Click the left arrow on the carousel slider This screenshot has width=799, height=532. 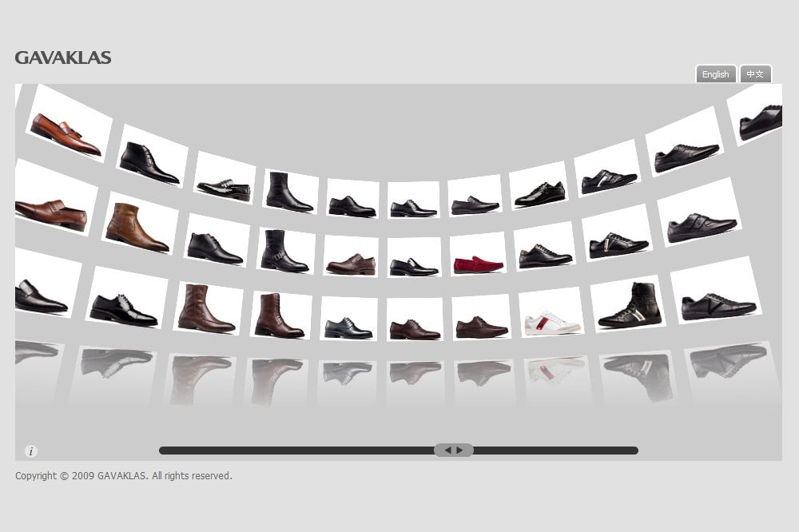[x=450, y=450]
